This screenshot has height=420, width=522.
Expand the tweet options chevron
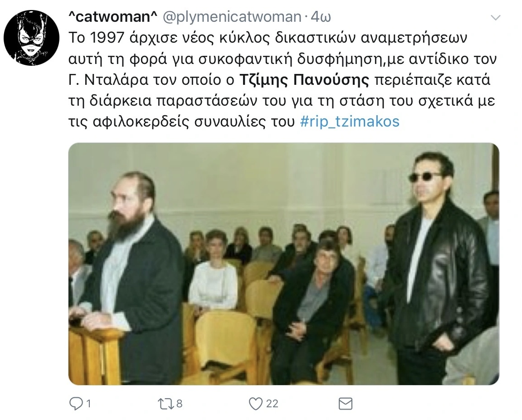[x=496, y=18]
